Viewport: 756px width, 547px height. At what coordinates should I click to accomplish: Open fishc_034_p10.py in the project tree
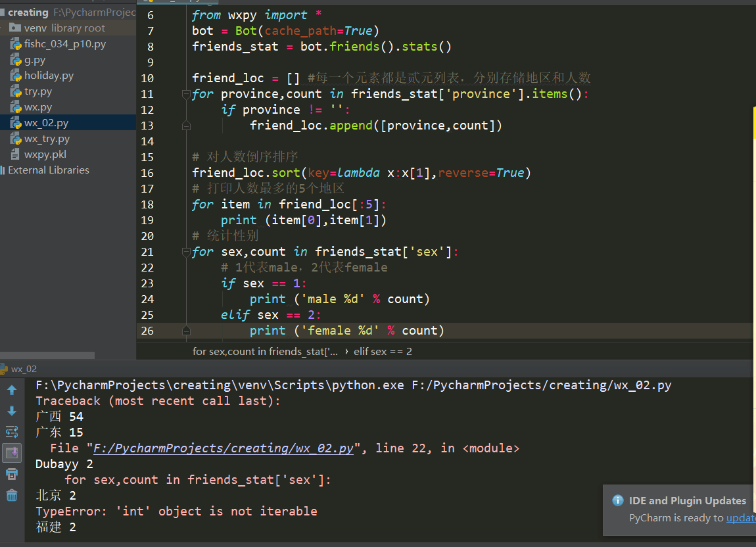64,44
